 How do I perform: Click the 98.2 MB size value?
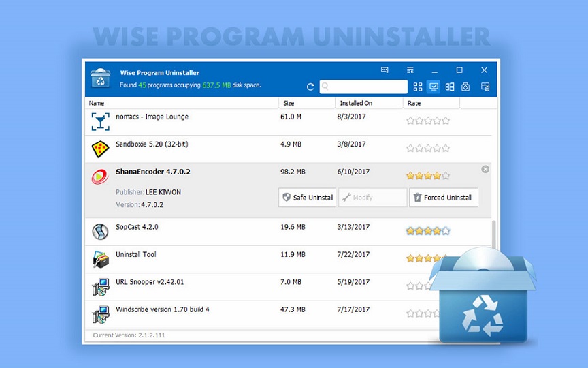pyautogui.click(x=293, y=172)
